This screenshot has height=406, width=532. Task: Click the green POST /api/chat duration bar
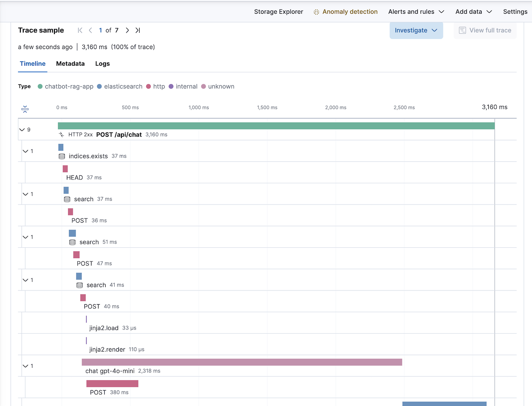click(x=276, y=126)
